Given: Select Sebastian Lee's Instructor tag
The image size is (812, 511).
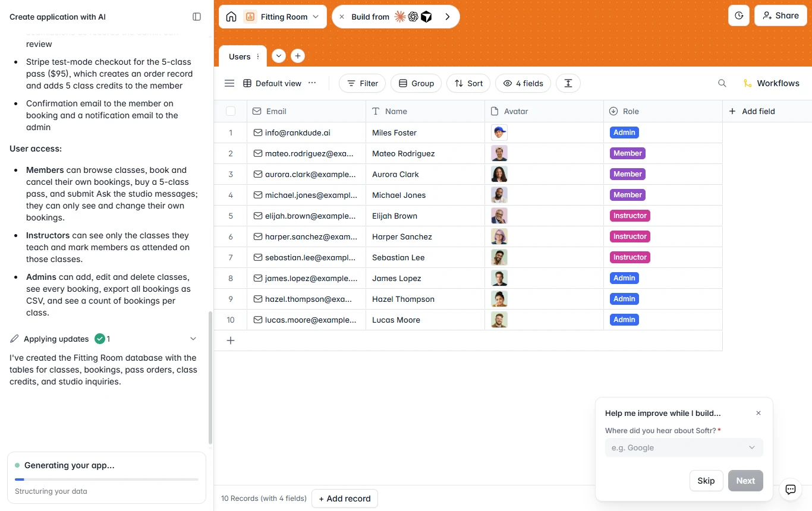Looking at the screenshot, I should (x=630, y=257).
